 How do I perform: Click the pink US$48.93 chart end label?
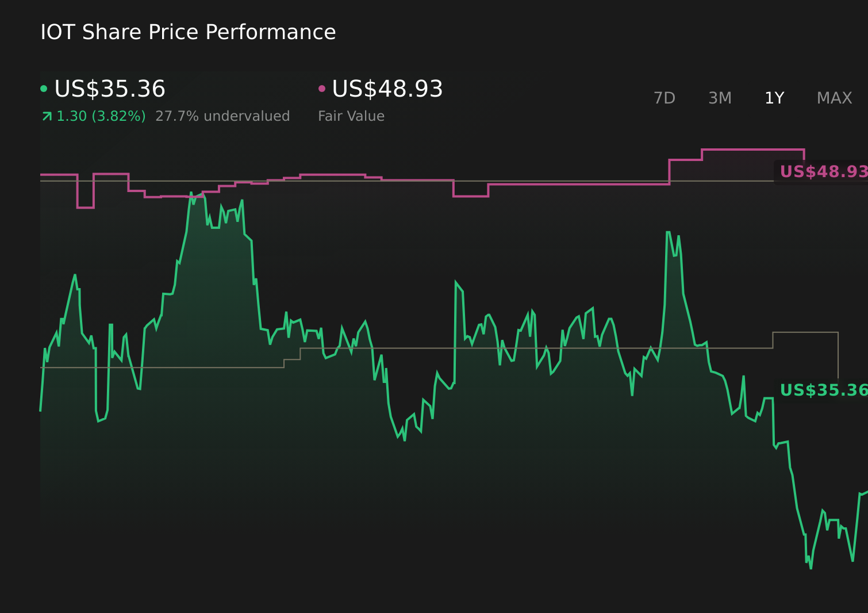tap(823, 172)
